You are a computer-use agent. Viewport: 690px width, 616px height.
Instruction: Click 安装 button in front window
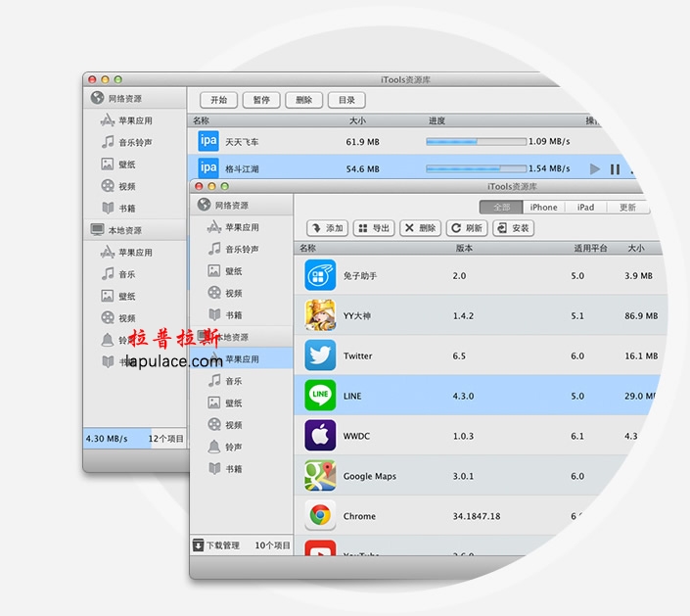coord(514,228)
